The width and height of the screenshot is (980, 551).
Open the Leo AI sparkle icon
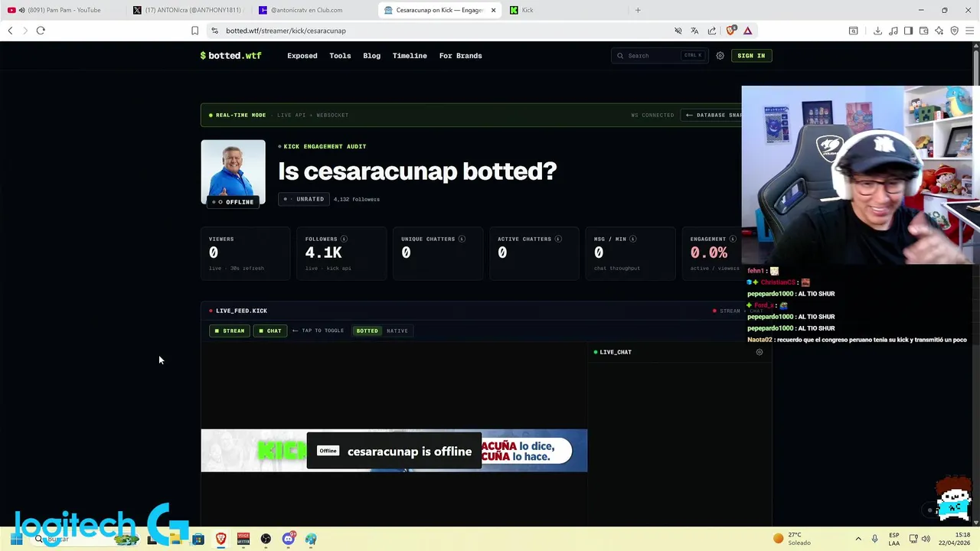(939, 31)
